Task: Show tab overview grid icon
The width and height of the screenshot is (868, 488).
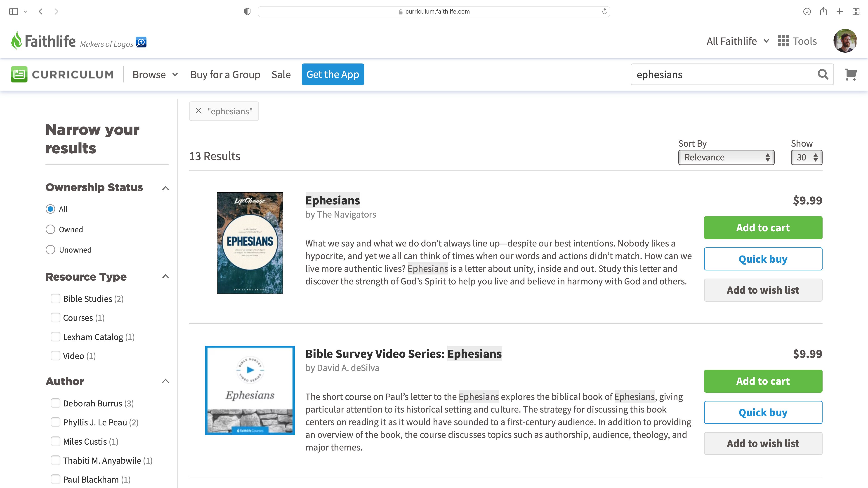Action: 856,12
